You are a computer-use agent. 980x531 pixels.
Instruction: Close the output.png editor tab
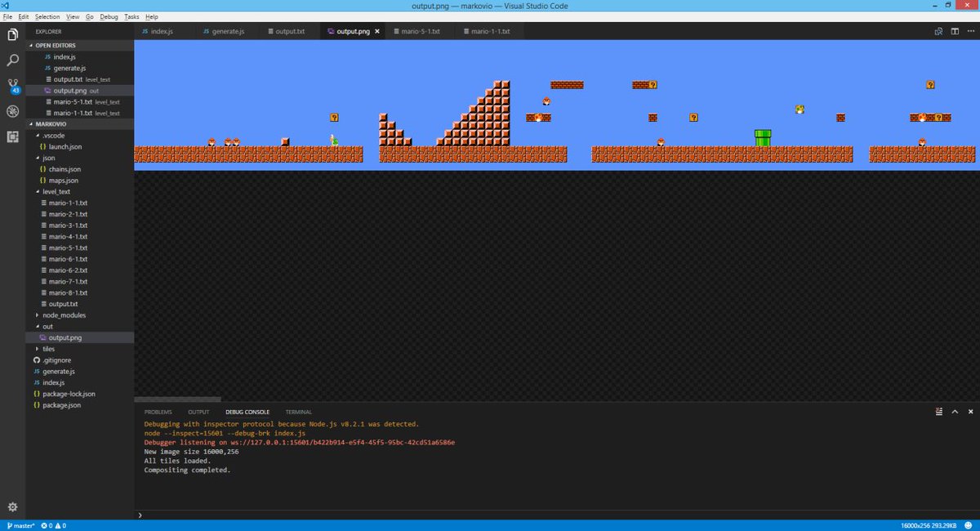376,32
